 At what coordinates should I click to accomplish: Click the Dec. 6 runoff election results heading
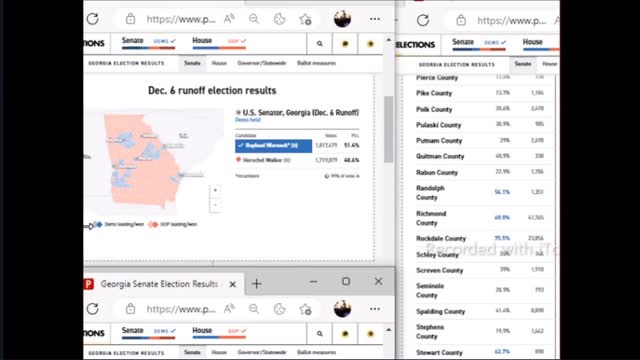tap(212, 90)
